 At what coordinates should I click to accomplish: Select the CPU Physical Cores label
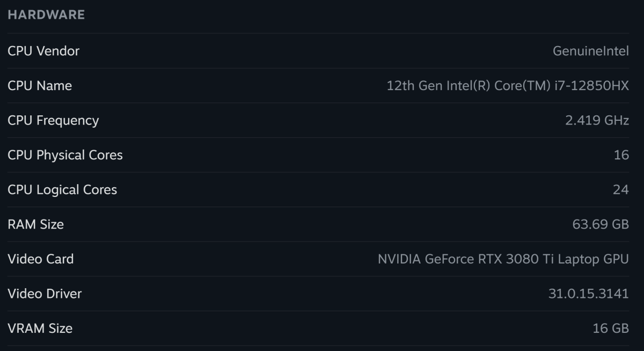tap(65, 155)
